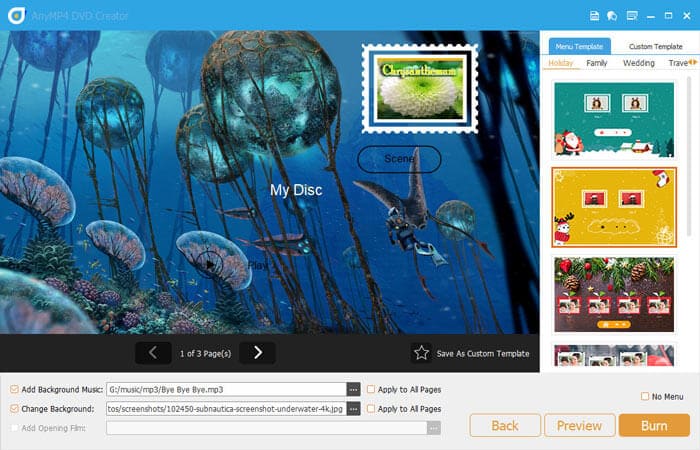Click the star Save As Custom Template icon

click(x=422, y=353)
